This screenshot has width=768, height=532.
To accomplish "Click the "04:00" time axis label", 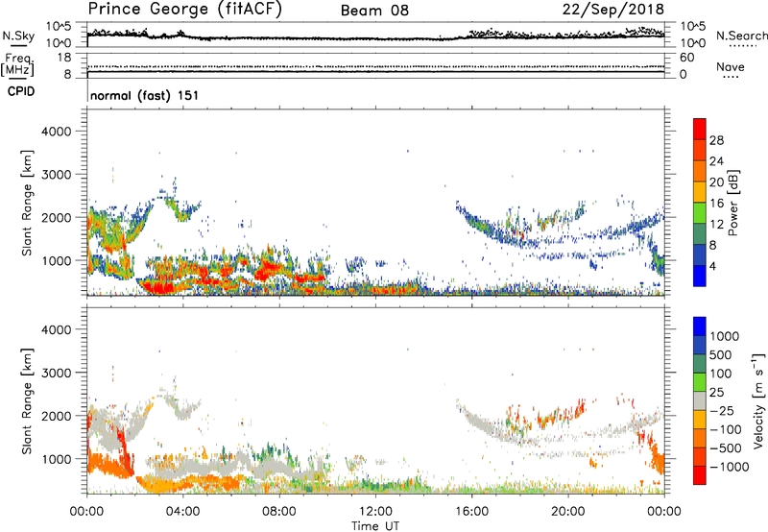I will (x=182, y=512).
